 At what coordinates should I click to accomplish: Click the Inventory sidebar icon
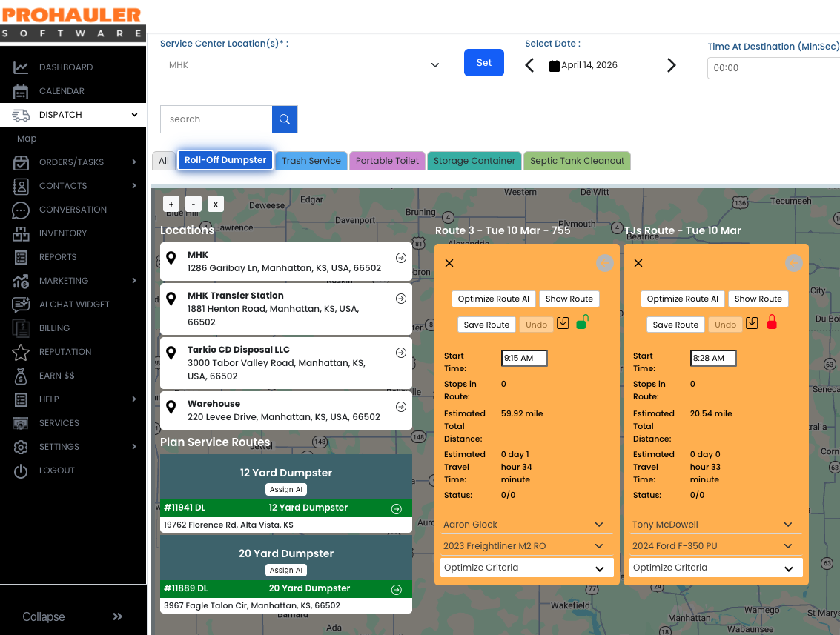(x=20, y=233)
